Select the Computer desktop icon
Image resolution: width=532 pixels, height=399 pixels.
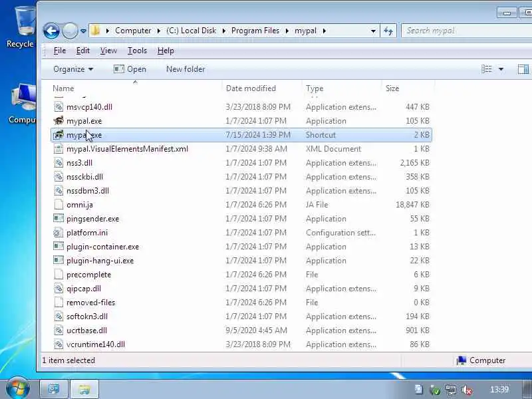tap(23, 104)
